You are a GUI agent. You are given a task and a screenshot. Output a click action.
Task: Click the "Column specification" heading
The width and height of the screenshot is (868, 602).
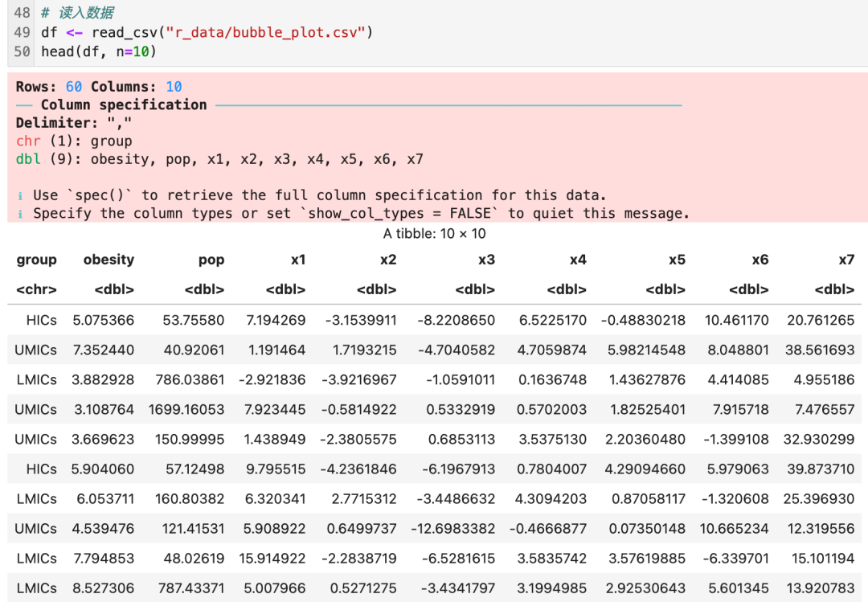(124, 105)
